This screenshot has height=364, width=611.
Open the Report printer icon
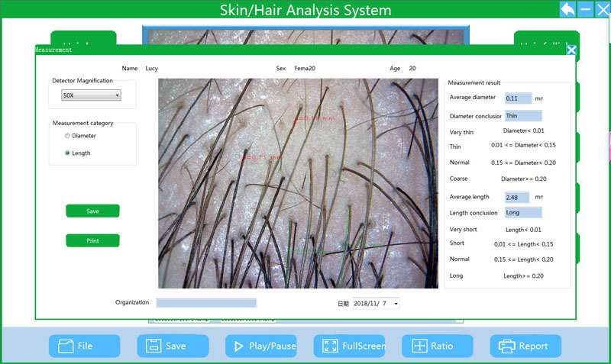tap(506, 346)
